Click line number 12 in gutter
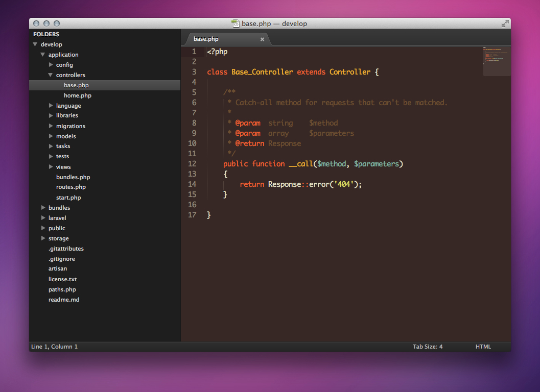The image size is (540, 392). (192, 164)
